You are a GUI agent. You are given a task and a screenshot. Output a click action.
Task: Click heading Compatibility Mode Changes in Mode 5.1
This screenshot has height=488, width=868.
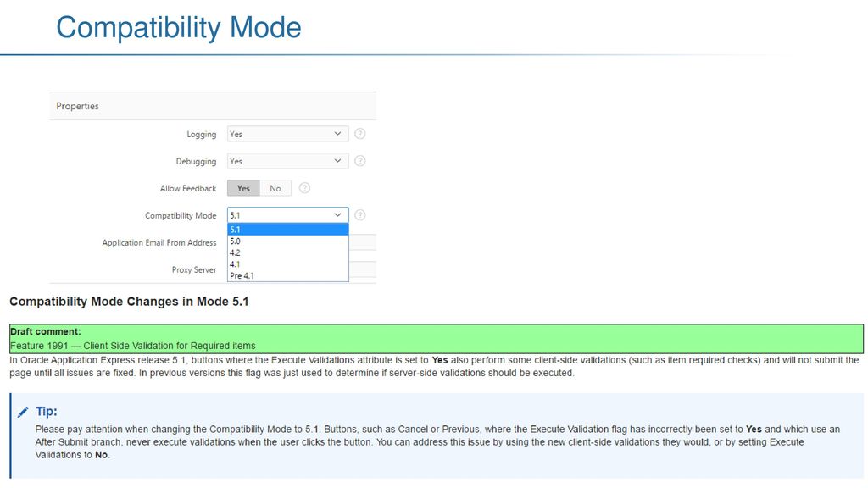coord(129,302)
